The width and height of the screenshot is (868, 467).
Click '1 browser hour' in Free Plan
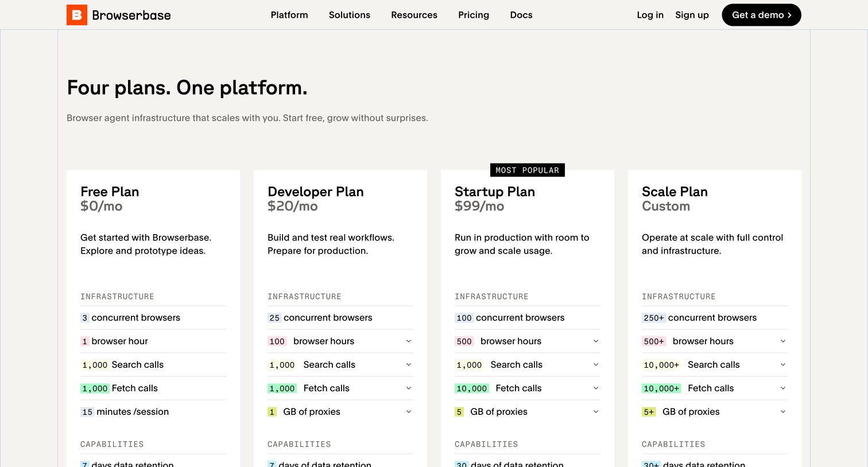(114, 341)
